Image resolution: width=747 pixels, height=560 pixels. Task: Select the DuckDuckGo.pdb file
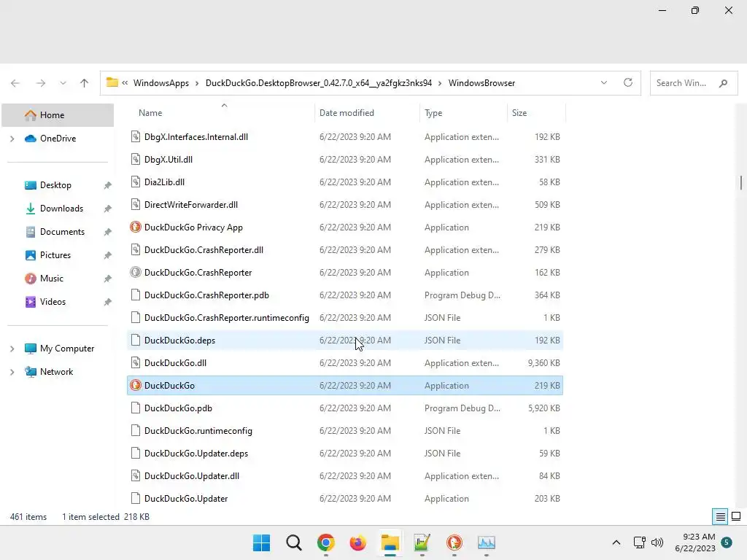345,408
